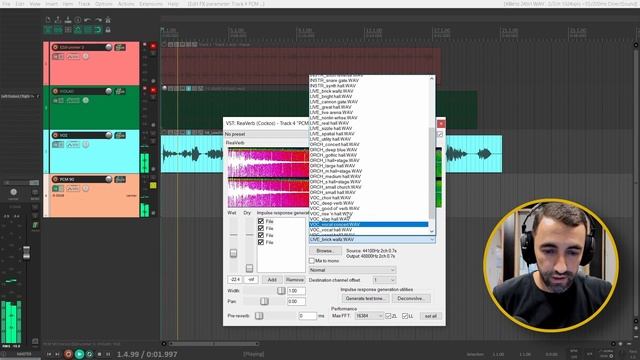Click the Remove button in ReaVerb
This screenshot has width=640, height=360.
(x=295, y=280)
